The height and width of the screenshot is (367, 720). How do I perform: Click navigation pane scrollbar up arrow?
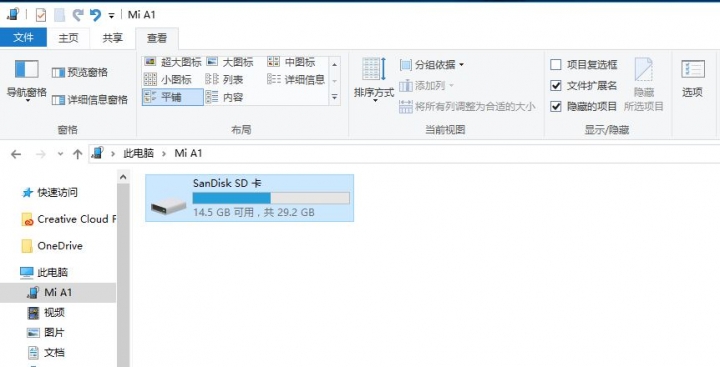click(x=123, y=177)
